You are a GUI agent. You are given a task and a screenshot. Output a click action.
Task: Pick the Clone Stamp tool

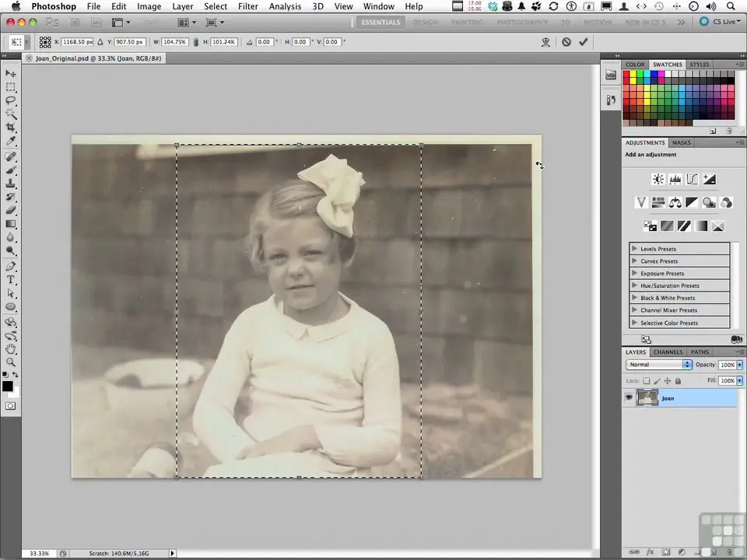[11, 184]
